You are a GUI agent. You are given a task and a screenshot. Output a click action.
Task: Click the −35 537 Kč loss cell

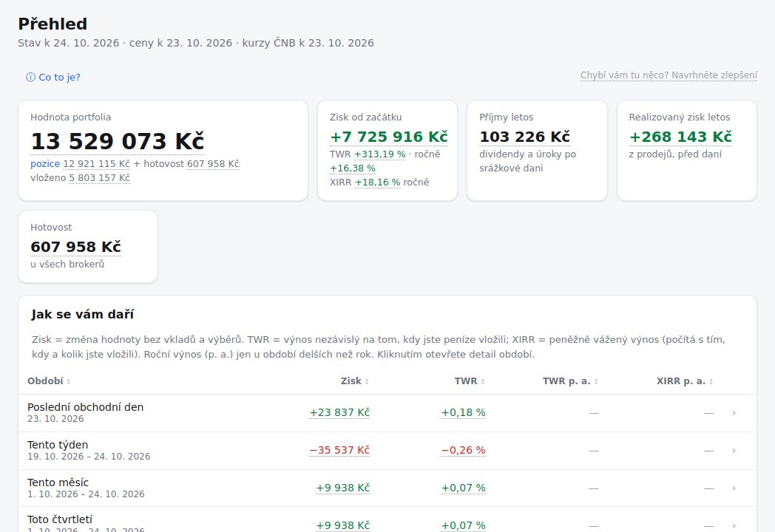[339, 451]
